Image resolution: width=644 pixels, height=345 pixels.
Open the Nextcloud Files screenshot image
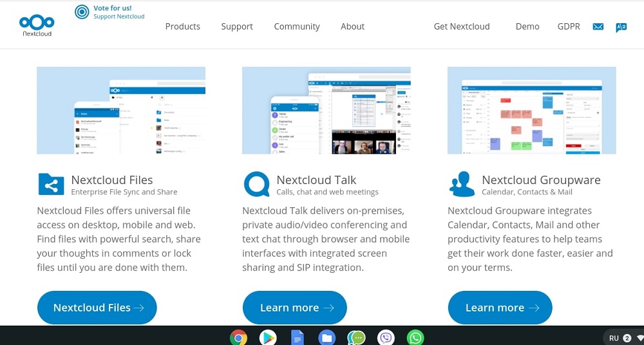(121, 111)
